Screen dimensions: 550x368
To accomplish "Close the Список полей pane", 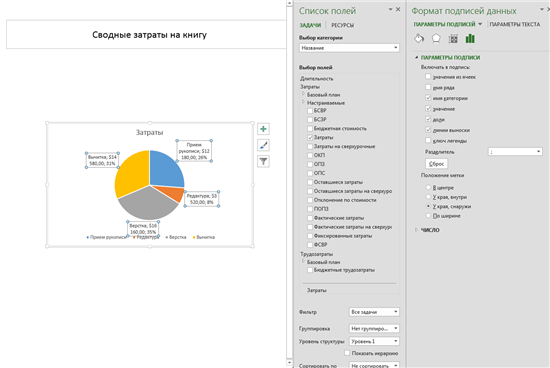I will point(398,9).
